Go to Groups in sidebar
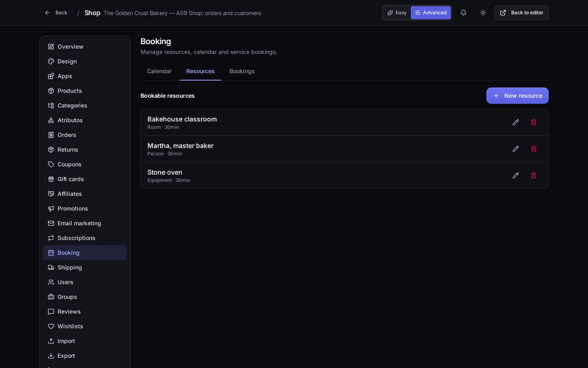This screenshot has height=368, width=588. tap(85, 297)
